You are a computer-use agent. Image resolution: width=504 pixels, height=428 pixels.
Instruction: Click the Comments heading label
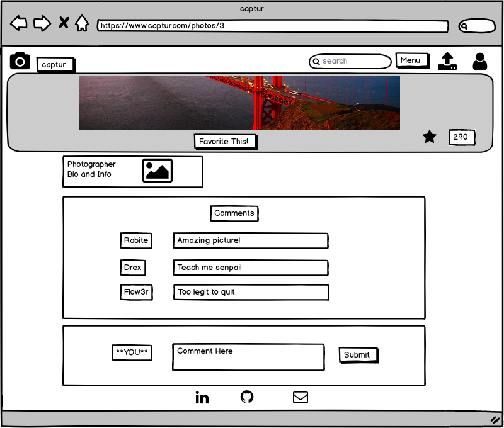click(234, 213)
